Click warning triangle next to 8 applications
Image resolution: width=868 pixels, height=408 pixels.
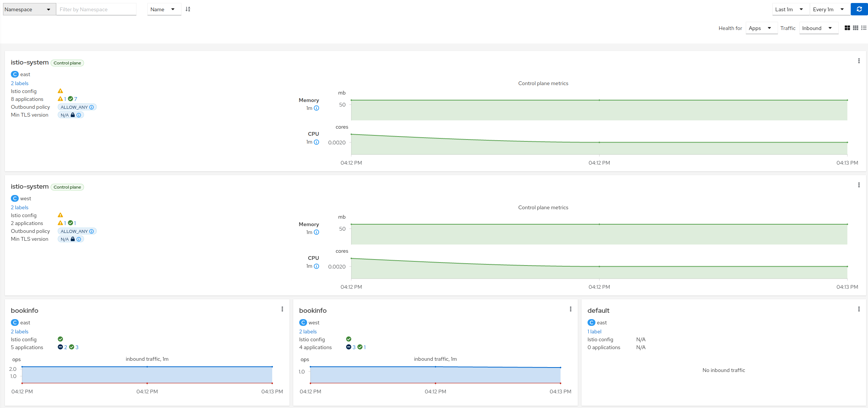pyautogui.click(x=60, y=99)
